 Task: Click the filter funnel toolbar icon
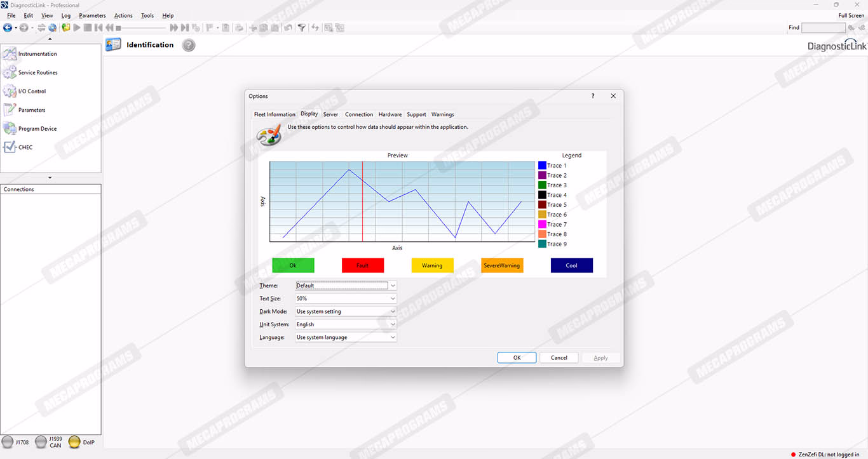pyautogui.click(x=302, y=28)
